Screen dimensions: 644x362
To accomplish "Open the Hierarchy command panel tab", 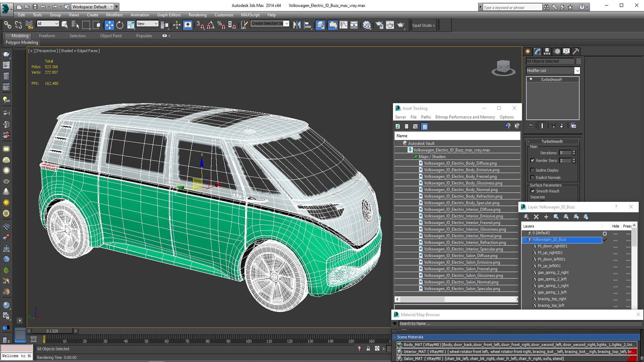I will coord(547,51).
